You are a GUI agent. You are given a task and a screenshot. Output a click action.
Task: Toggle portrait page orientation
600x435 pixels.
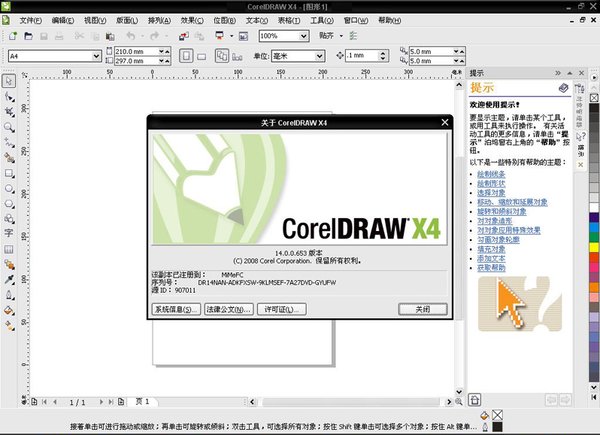pyautogui.click(x=186, y=56)
